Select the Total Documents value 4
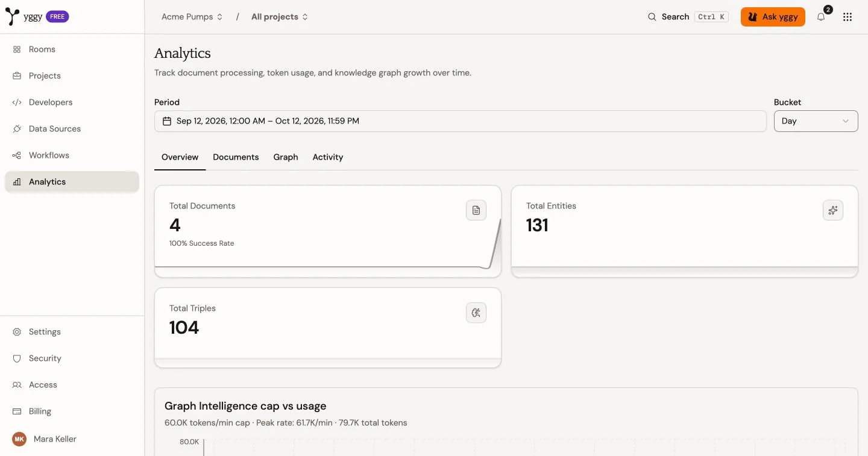Screen dimensions: 868x456 click(x=175, y=225)
